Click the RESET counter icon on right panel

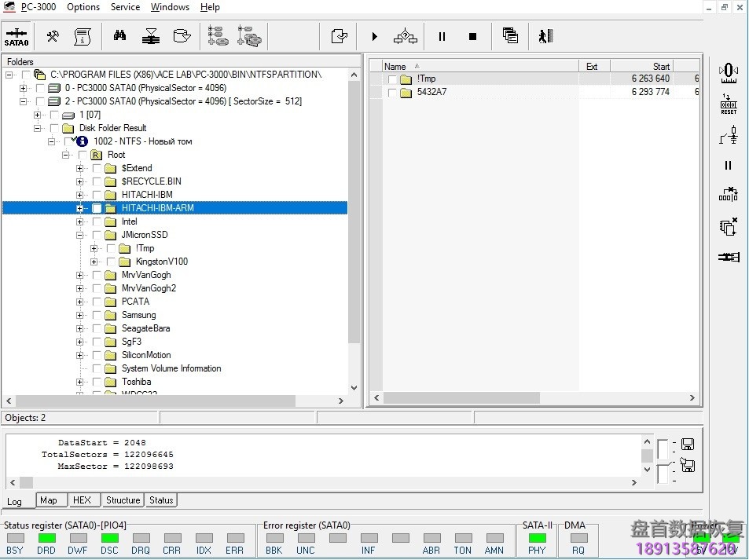728,103
